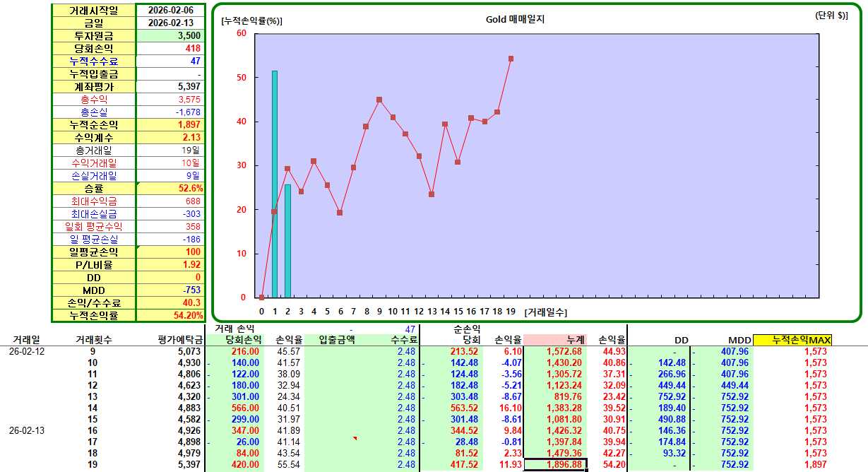The image size is (868, 472).
Task: Click the start date 2026-02-06 cell
Action: click(x=170, y=11)
